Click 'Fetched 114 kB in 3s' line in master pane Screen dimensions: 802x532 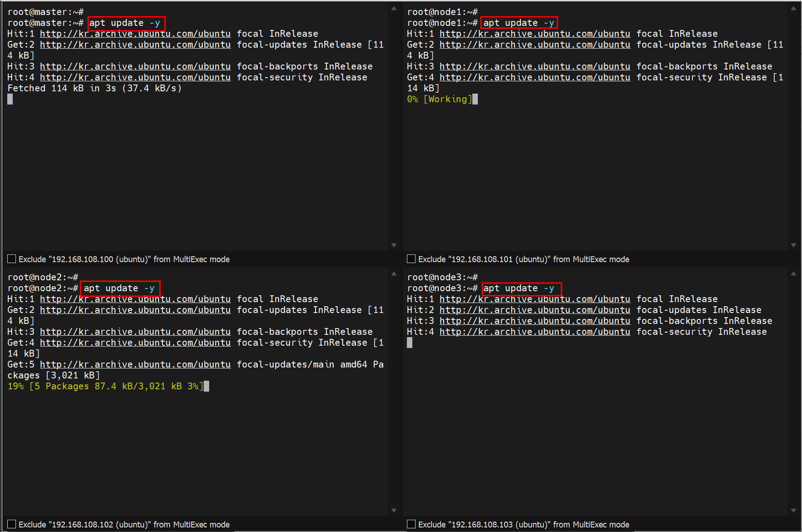(95, 88)
